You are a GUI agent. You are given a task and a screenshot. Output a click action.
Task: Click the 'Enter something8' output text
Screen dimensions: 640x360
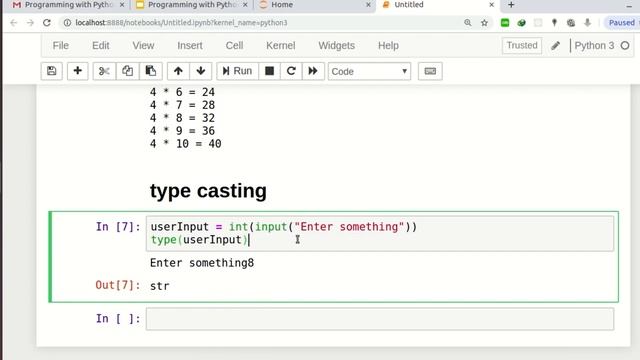[x=202, y=263]
